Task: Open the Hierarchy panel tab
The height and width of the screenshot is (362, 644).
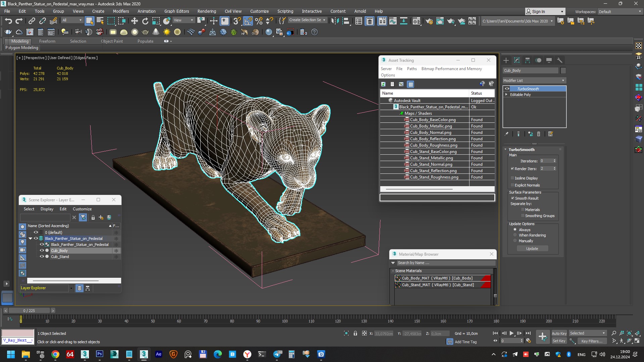Action: [528, 60]
